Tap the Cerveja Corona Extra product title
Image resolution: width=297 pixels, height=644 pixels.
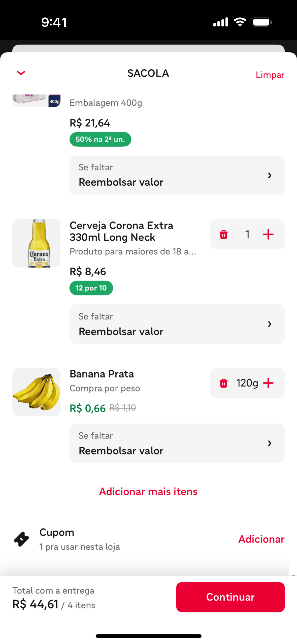pyautogui.click(x=121, y=231)
